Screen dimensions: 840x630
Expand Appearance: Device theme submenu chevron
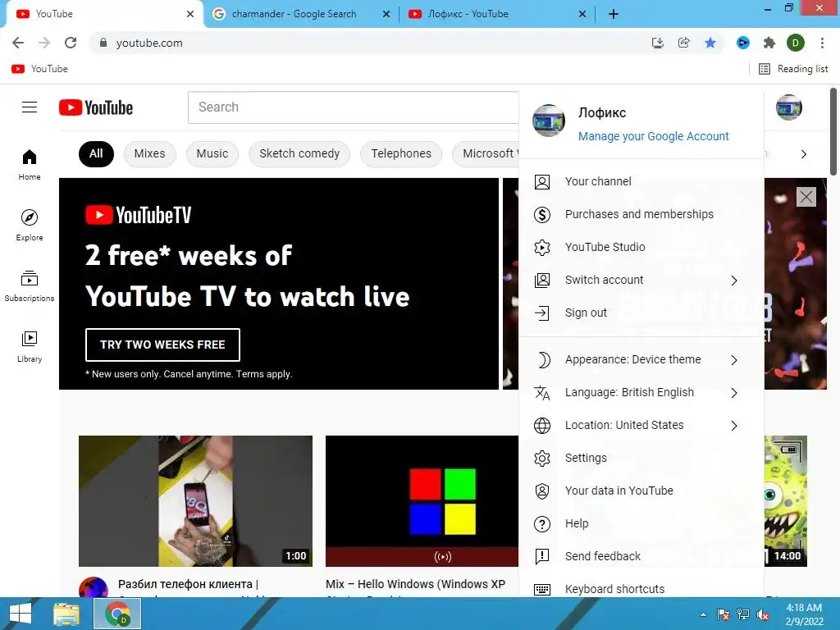[x=734, y=360]
